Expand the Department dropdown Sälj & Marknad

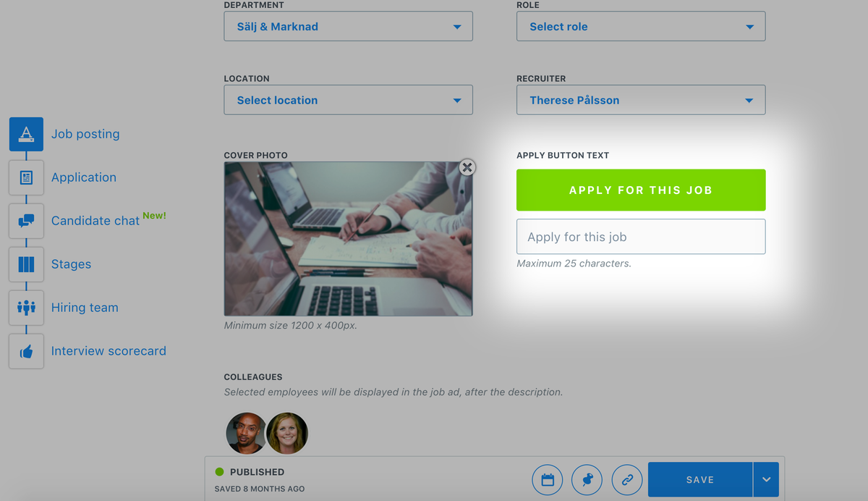(348, 26)
